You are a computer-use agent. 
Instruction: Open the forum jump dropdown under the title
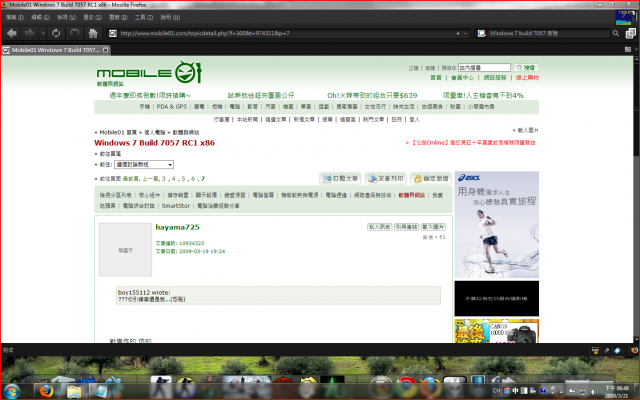click(x=144, y=164)
